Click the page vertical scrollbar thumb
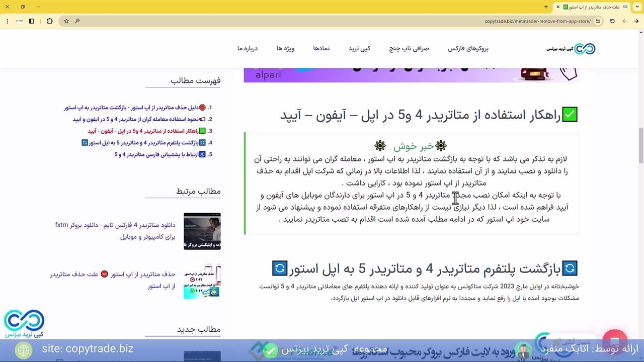Screen dimensions: 644x362 640,146
